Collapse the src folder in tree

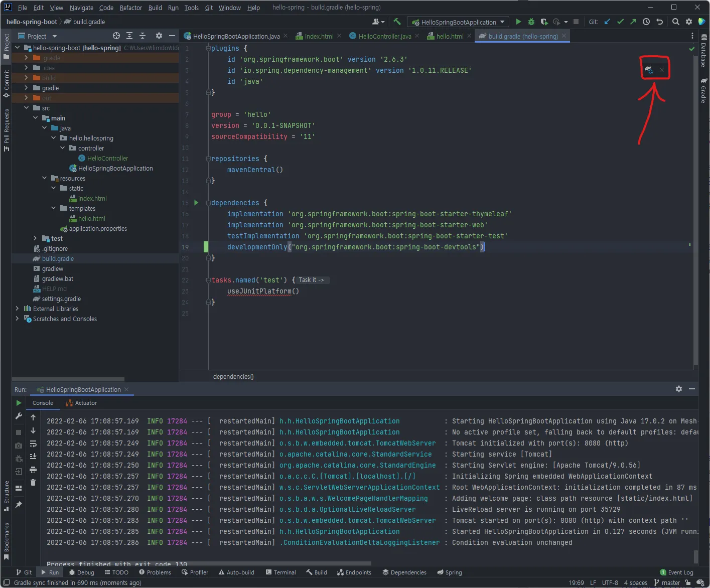pyautogui.click(x=26, y=108)
